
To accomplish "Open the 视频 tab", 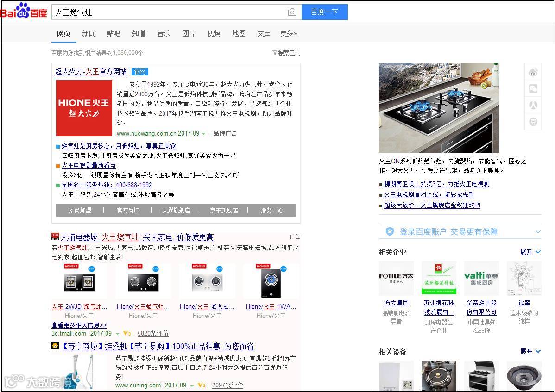I will pyautogui.click(x=214, y=34).
